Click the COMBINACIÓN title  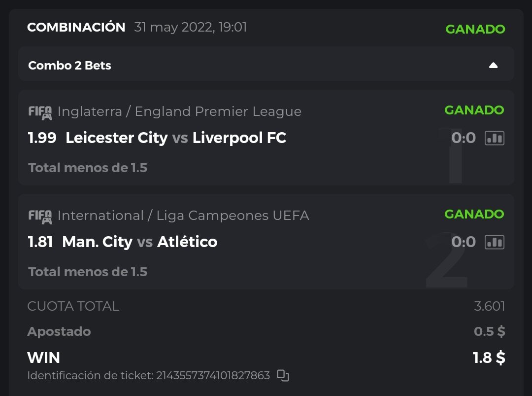(76, 27)
